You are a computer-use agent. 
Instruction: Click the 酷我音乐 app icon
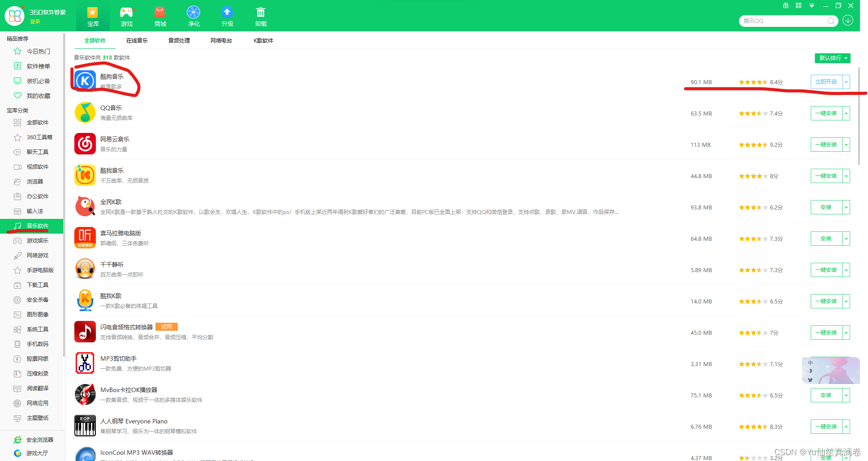[x=85, y=175]
